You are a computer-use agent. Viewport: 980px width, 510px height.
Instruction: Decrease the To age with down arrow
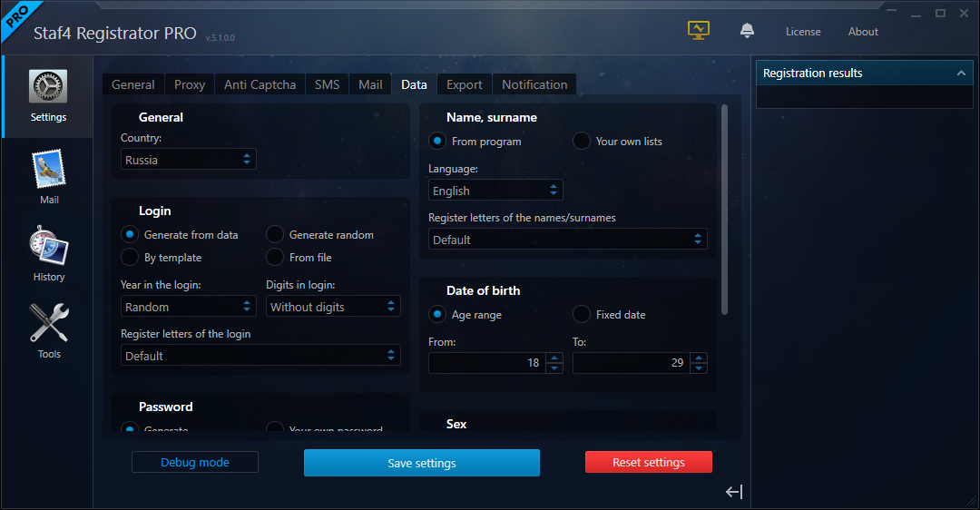(x=699, y=368)
